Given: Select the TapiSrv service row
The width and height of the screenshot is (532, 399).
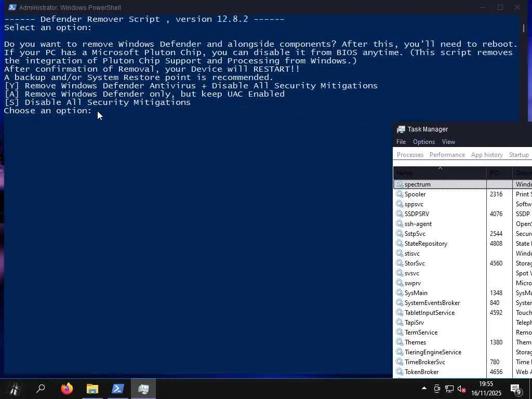Looking at the screenshot, I should [x=462, y=322].
